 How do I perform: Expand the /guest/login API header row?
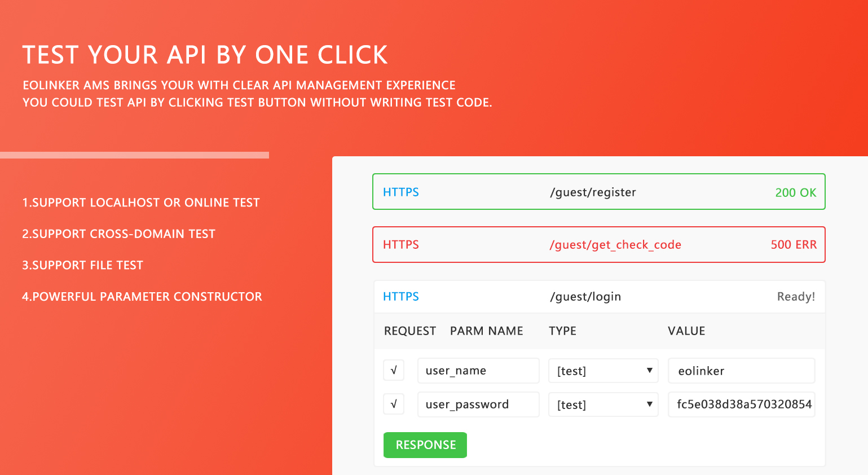598,297
